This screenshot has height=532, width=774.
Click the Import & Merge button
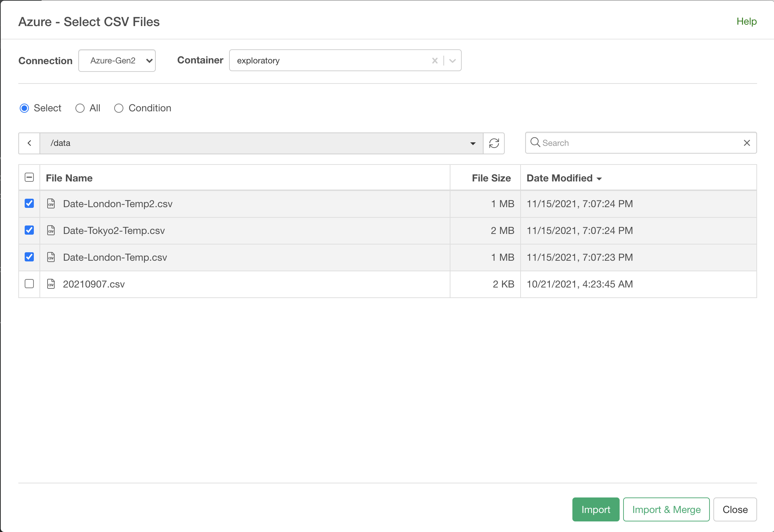[x=666, y=509]
